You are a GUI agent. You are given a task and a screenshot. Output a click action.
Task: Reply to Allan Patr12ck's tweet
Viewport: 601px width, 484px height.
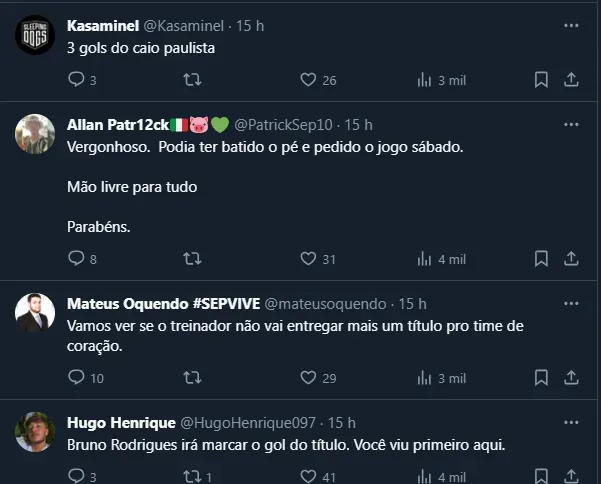tap(76, 259)
